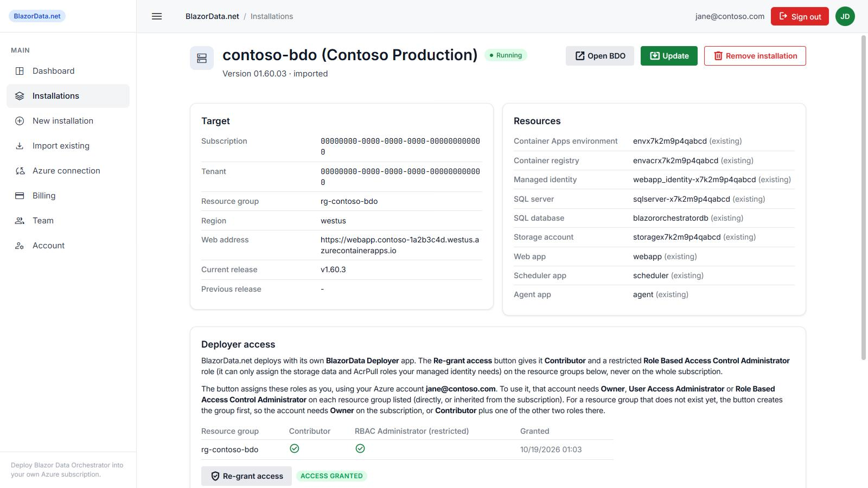Click the green Update button

point(669,56)
